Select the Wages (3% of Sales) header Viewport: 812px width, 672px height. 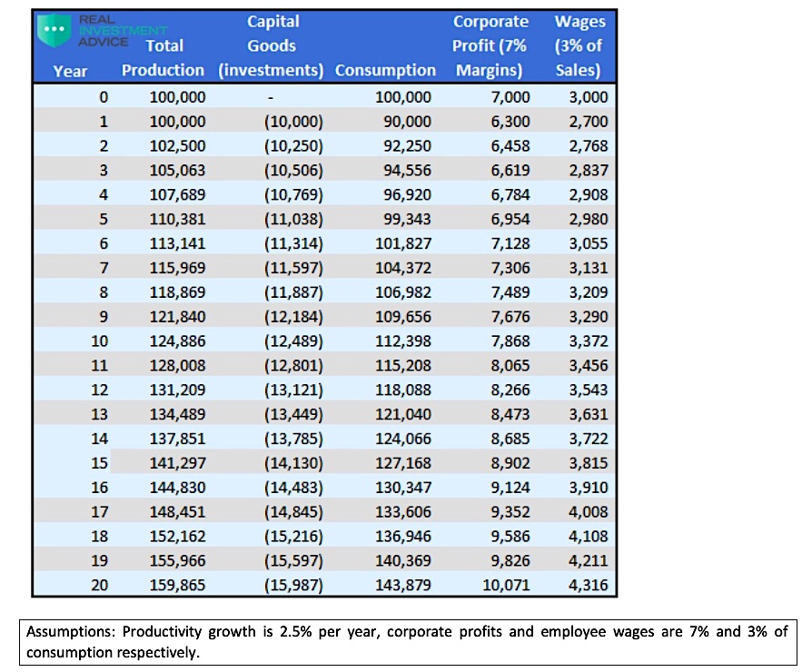coord(579,45)
